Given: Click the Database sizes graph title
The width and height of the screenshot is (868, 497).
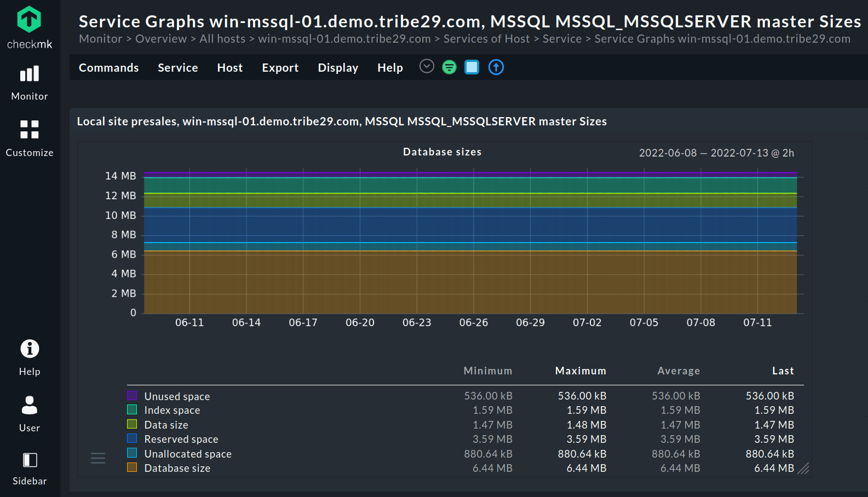Looking at the screenshot, I should [x=442, y=152].
